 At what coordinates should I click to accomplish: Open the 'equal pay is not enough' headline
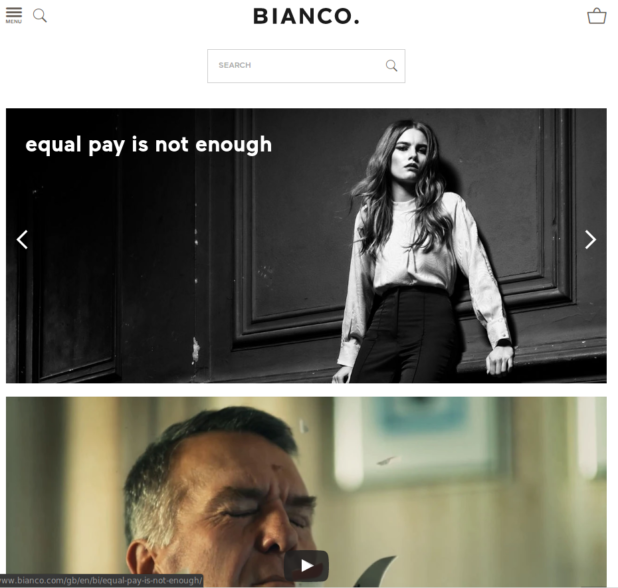(149, 145)
